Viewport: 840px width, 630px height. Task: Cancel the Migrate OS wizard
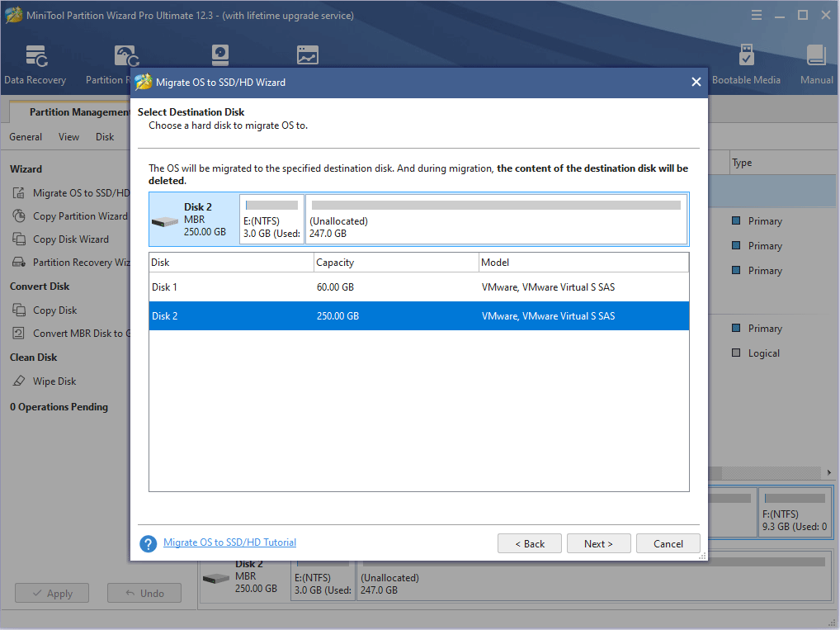(668, 543)
